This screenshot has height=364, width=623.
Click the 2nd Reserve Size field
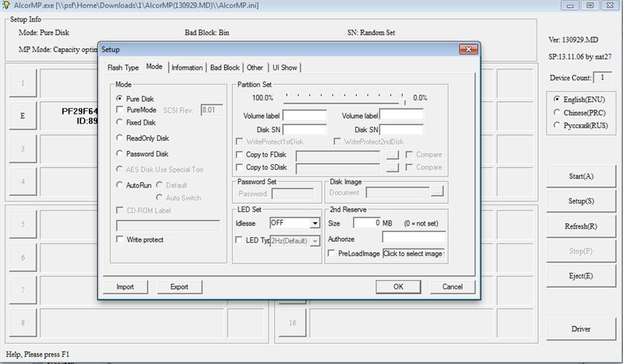click(x=367, y=223)
